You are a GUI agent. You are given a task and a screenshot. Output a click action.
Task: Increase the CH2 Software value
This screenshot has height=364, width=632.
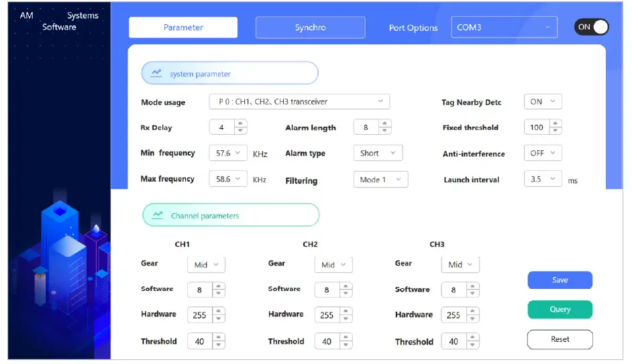pyautogui.click(x=346, y=286)
